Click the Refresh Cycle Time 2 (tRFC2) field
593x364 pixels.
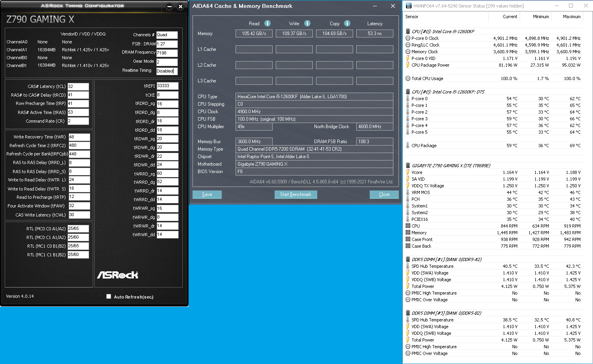click(79, 146)
